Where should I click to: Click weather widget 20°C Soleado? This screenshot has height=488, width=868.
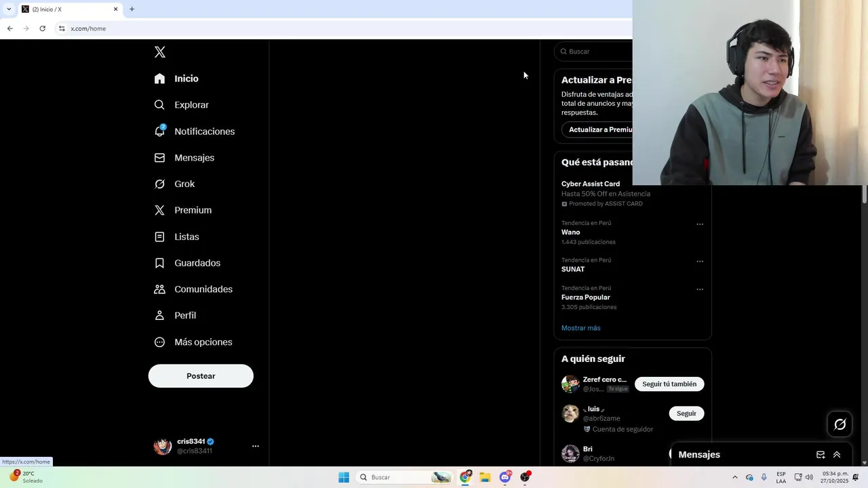coord(26,477)
